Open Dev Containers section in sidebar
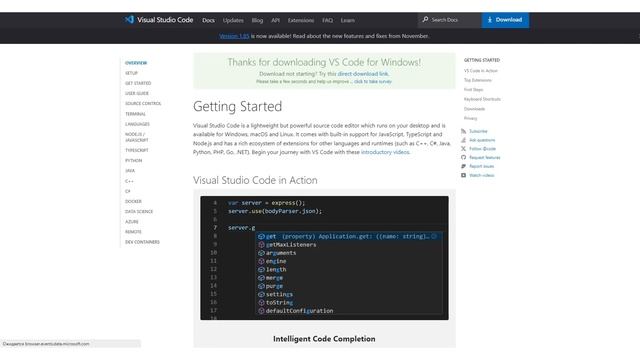 (142, 242)
